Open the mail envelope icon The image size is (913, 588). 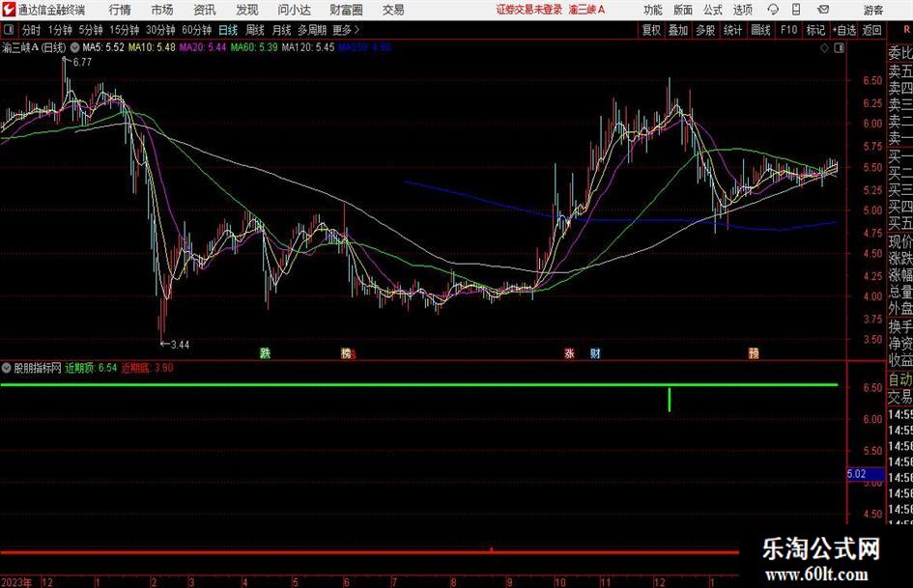[x=823, y=10]
